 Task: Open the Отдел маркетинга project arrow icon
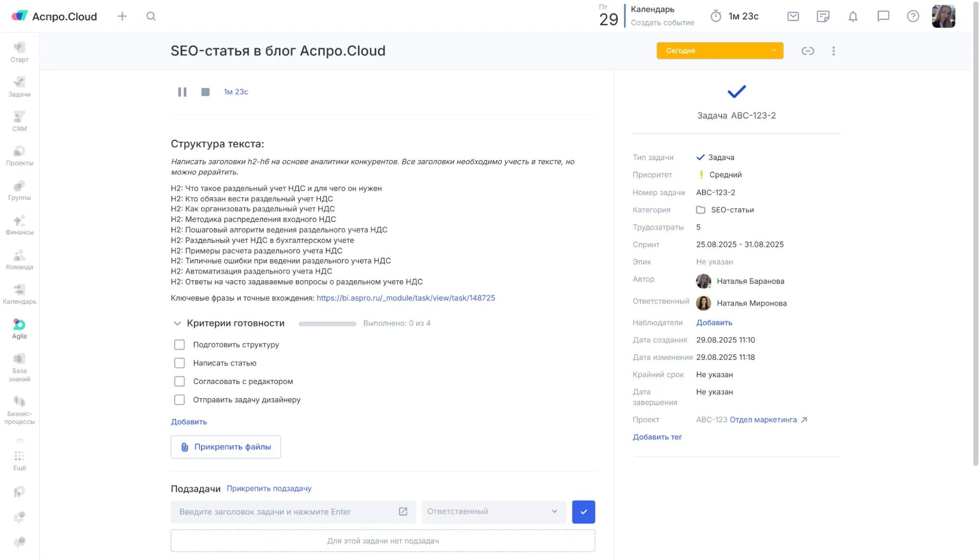[804, 420]
